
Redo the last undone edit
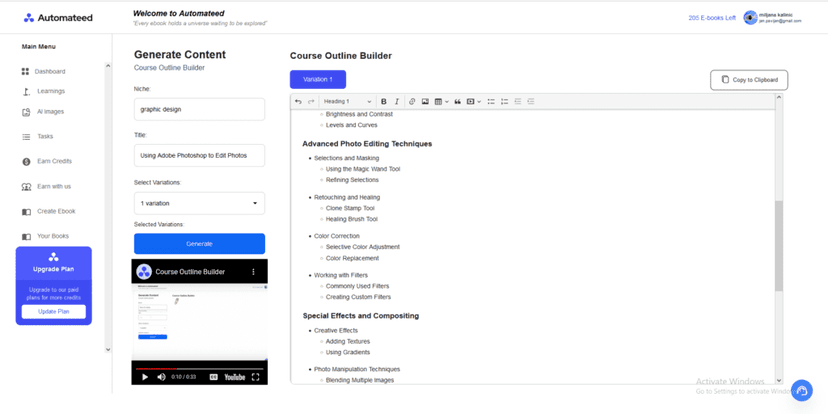[311, 101]
